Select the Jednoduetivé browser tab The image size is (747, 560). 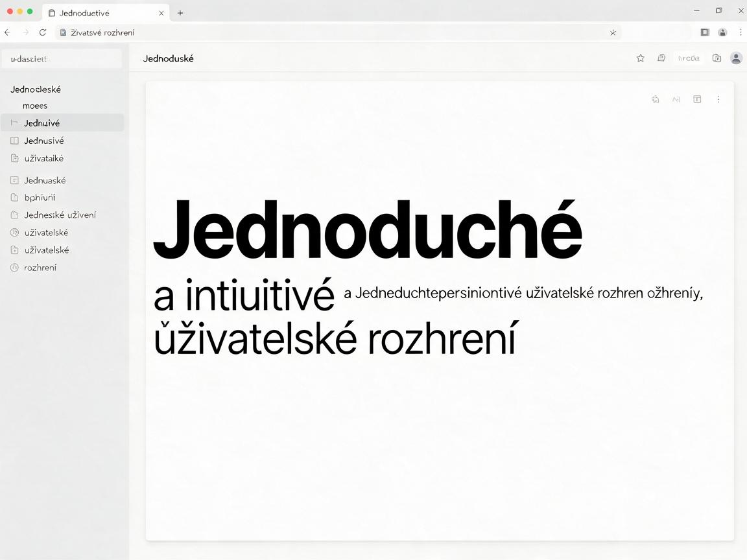click(106, 13)
